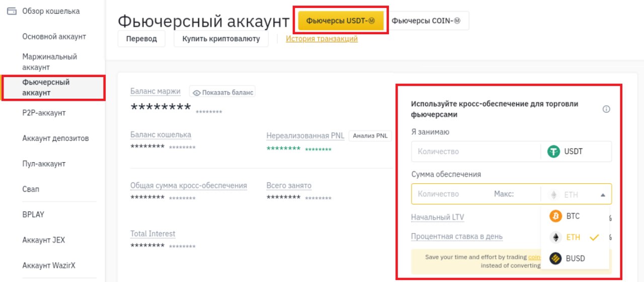The width and height of the screenshot is (644, 282).
Task: Click the Анализ PNL button
Action: point(370,135)
